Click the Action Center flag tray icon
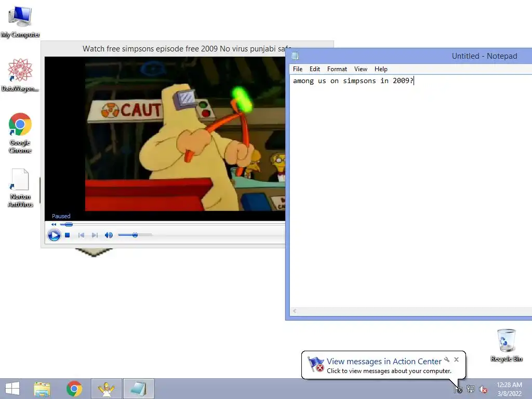 tap(458, 389)
